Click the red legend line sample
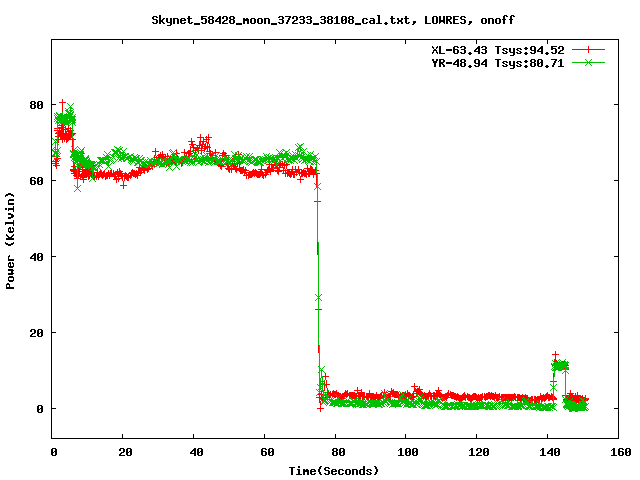The height and width of the screenshot is (480, 640). [588, 50]
